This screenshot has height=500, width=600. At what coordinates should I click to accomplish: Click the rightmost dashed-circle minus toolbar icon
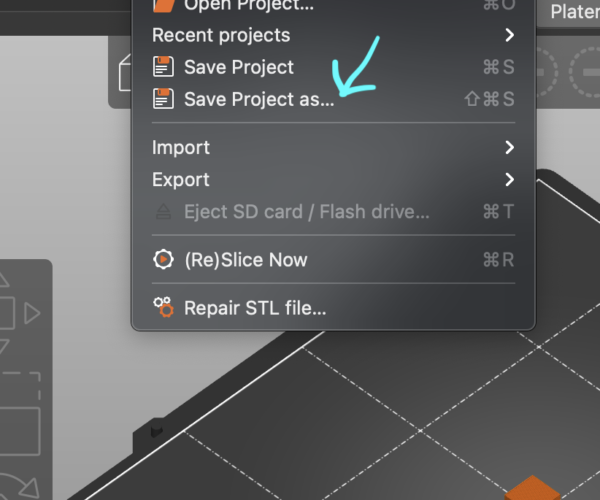click(x=585, y=72)
